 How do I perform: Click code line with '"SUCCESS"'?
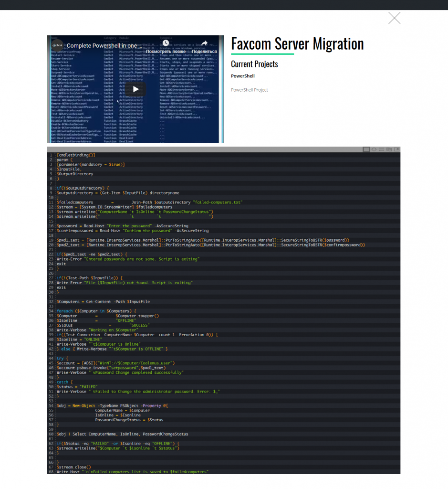pos(103,325)
